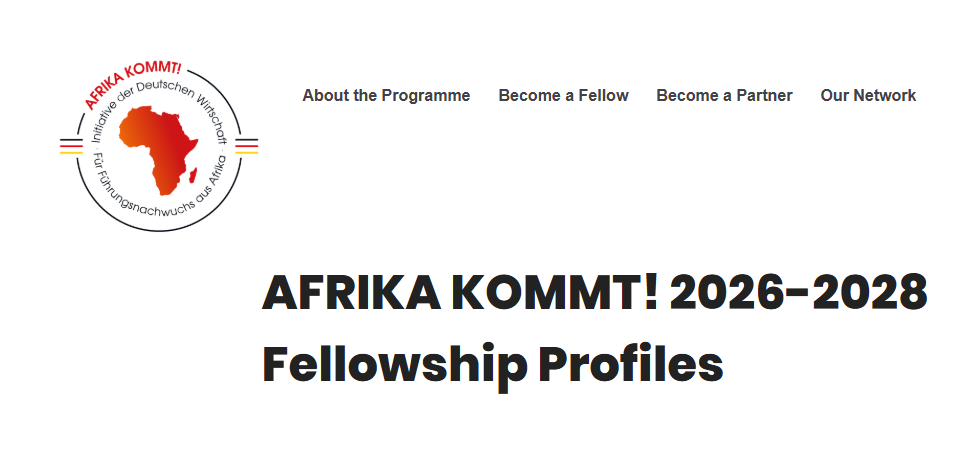Click the 'Fellowship Profiles' heading line
The height and width of the screenshot is (468, 975).
click(x=492, y=364)
